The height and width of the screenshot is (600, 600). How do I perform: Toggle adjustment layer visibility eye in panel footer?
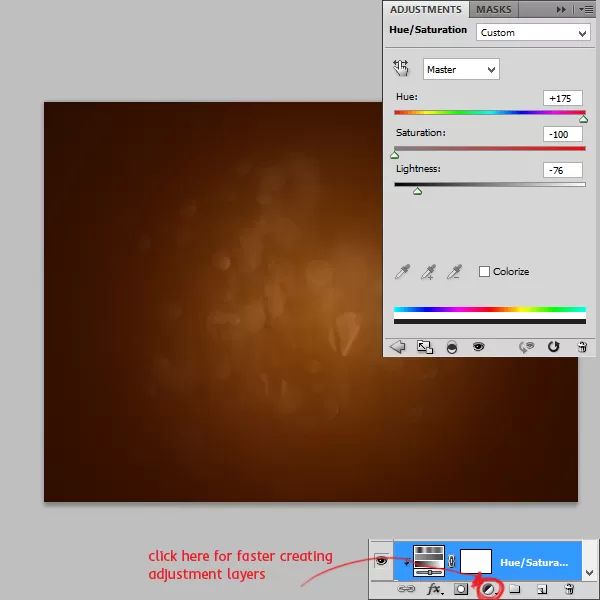tap(478, 347)
